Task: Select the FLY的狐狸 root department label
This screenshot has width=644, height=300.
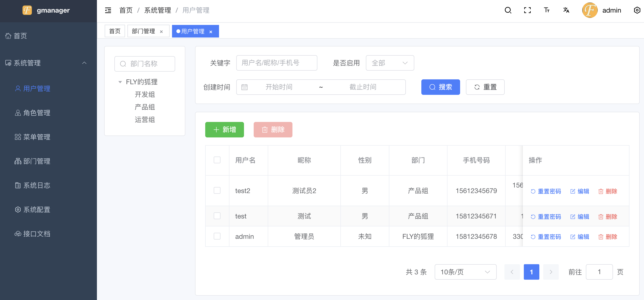Action: tap(141, 82)
